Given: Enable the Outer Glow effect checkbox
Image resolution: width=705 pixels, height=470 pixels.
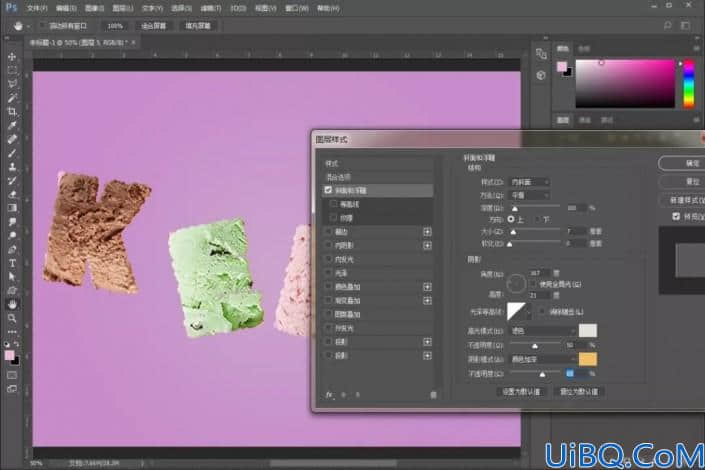Looking at the screenshot, I should [x=328, y=328].
